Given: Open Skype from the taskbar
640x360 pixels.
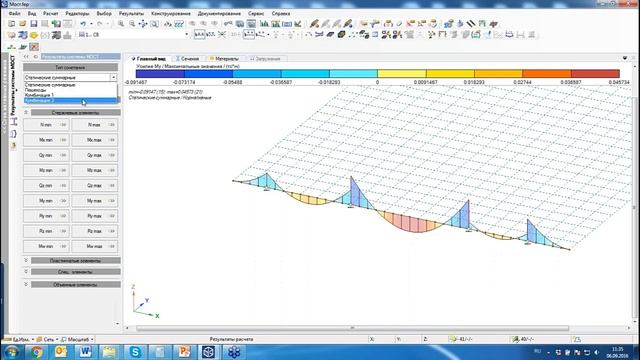Looking at the screenshot, I should [135, 351].
